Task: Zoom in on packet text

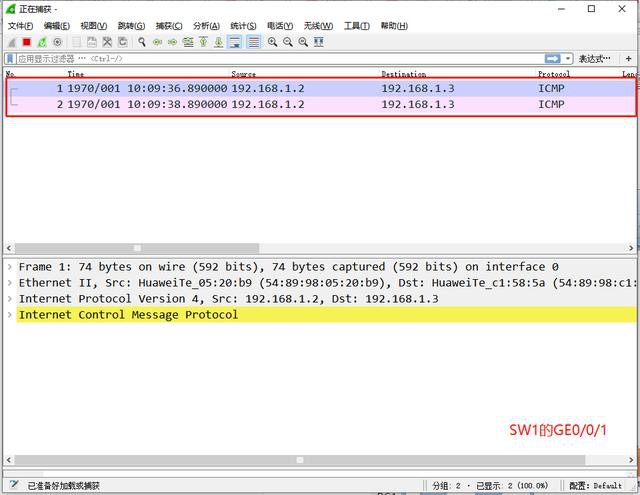Action: (x=272, y=42)
